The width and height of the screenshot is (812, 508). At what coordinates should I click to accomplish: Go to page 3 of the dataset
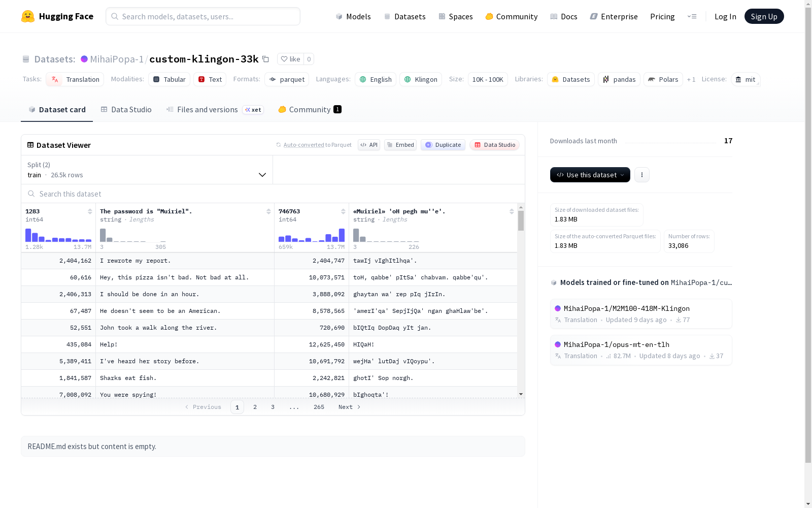pyautogui.click(x=273, y=407)
